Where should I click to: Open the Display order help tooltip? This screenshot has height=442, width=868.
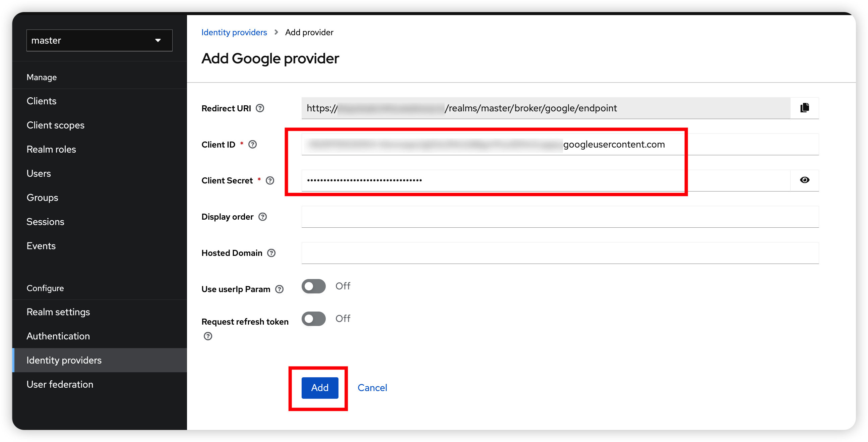pyautogui.click(x=262, y=217)
